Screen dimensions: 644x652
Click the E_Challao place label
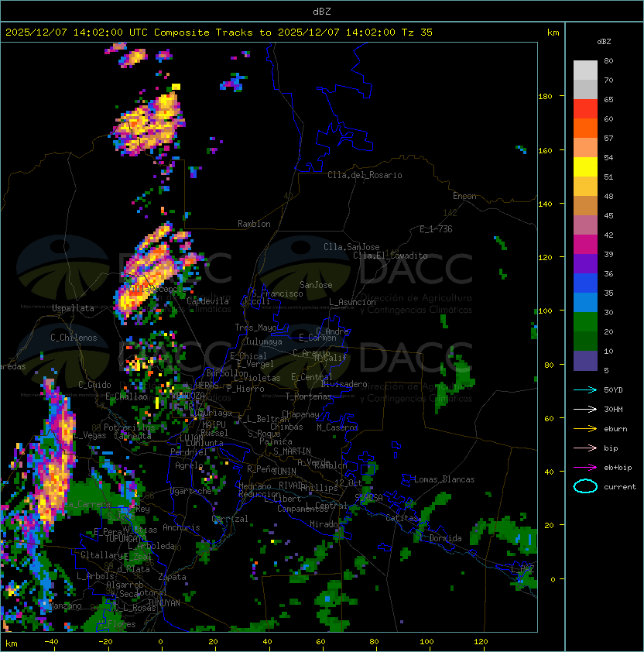pos(126,396)
